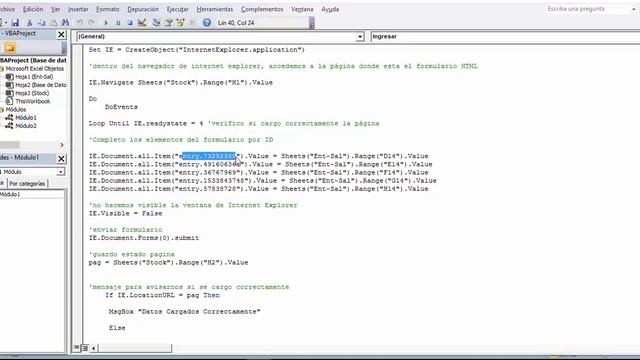Switch to the Por categorías tab

pyautogui.click(x=27, y=184)
